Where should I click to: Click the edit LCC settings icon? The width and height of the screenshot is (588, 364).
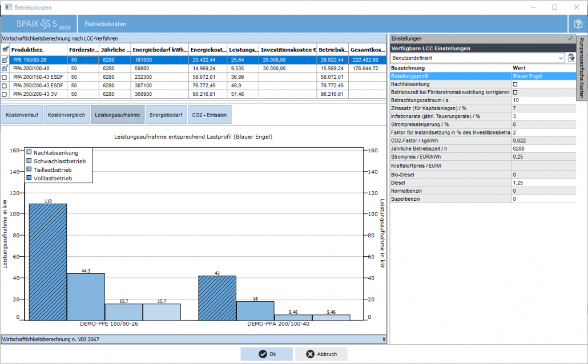[571, 58]
